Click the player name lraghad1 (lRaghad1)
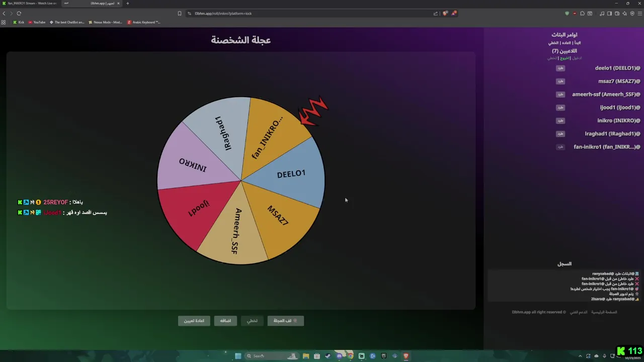 click(x=612, y=134)
